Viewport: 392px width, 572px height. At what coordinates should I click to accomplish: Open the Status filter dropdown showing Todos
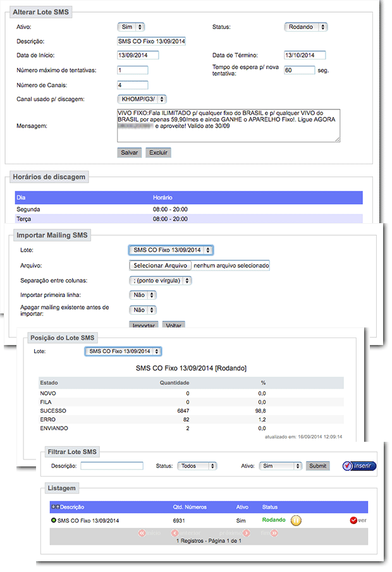click(x=197, y=466)
